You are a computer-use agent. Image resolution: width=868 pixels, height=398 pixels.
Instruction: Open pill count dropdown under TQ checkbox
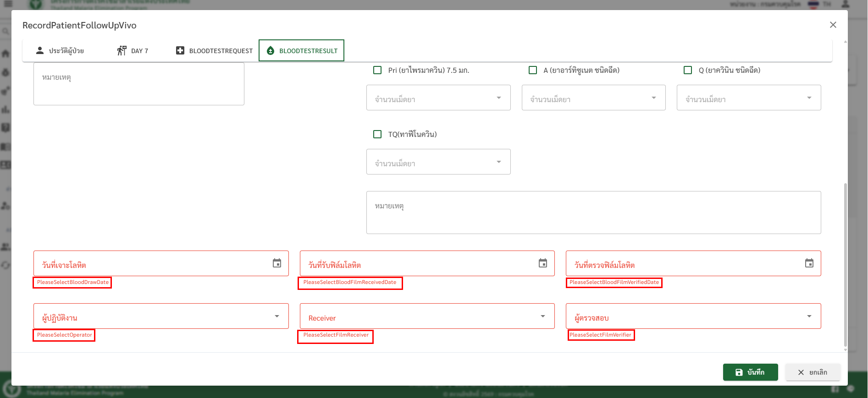pyautogui.click(x=438, y=162)
